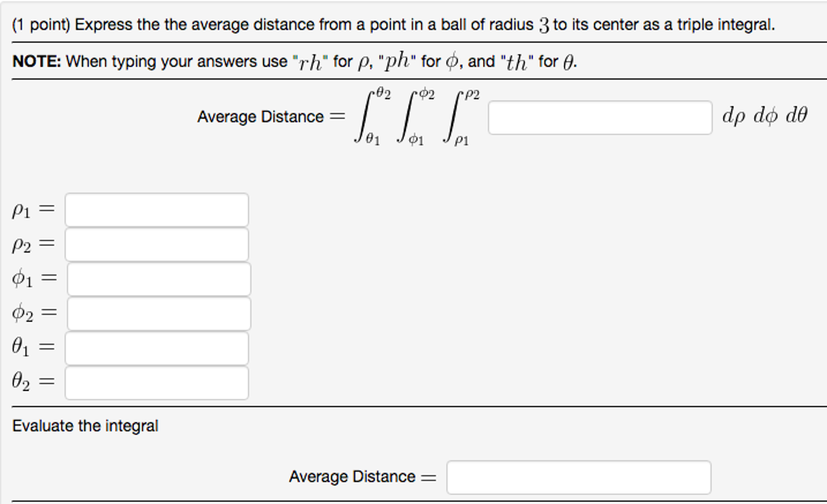The height and width of the screenshot is (504, 827).
Task: Click the φ1 label to the left
Action: (x=21, y=278)
